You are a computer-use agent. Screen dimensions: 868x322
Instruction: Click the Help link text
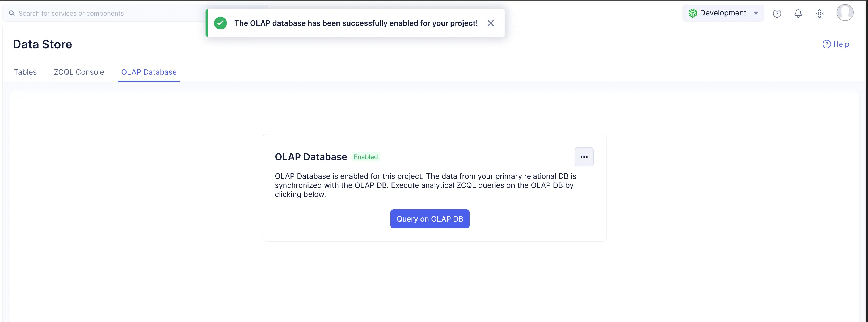[841, 44]
